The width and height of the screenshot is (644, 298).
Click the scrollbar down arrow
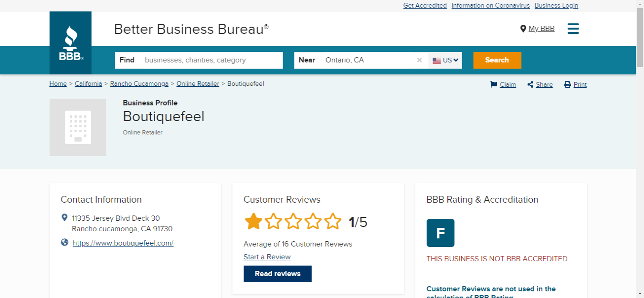pyautogui.click(x=640, y=294)
